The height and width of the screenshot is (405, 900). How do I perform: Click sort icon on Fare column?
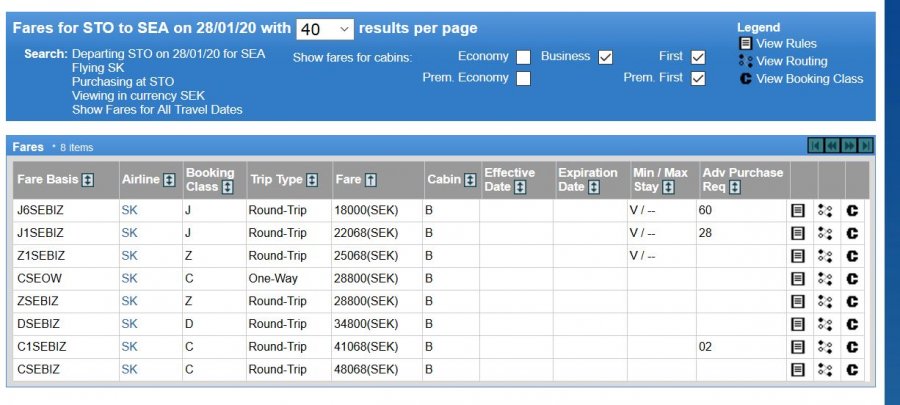click(x=371, y=180)
